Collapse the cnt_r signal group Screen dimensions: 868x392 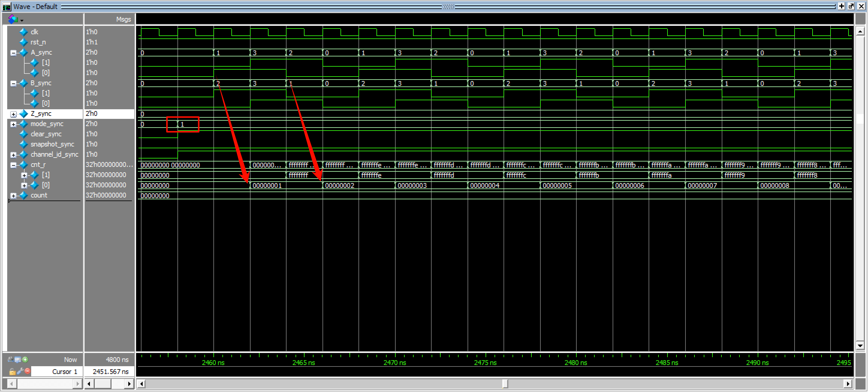click(x=13, y=165)
